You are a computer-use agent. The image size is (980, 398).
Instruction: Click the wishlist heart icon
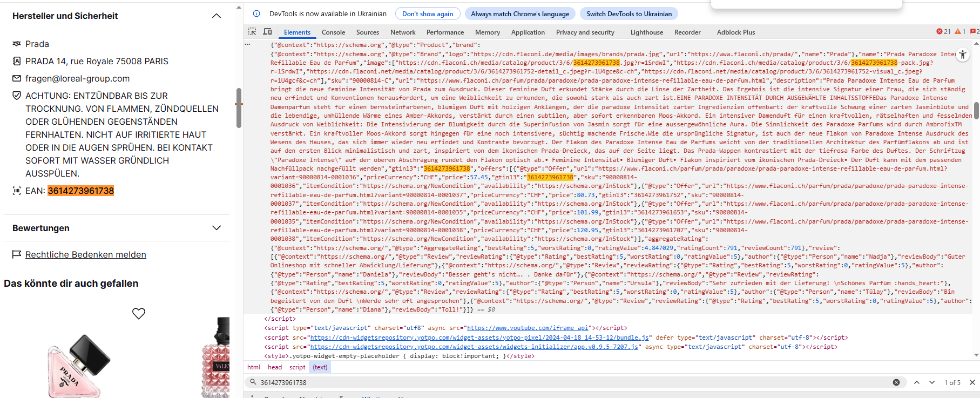(x=139, y=313)
